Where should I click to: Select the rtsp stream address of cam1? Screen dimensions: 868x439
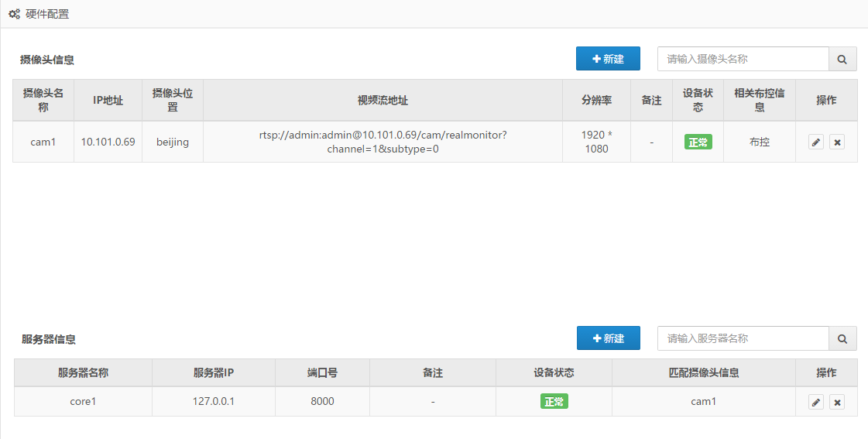[x=383, y=142]
